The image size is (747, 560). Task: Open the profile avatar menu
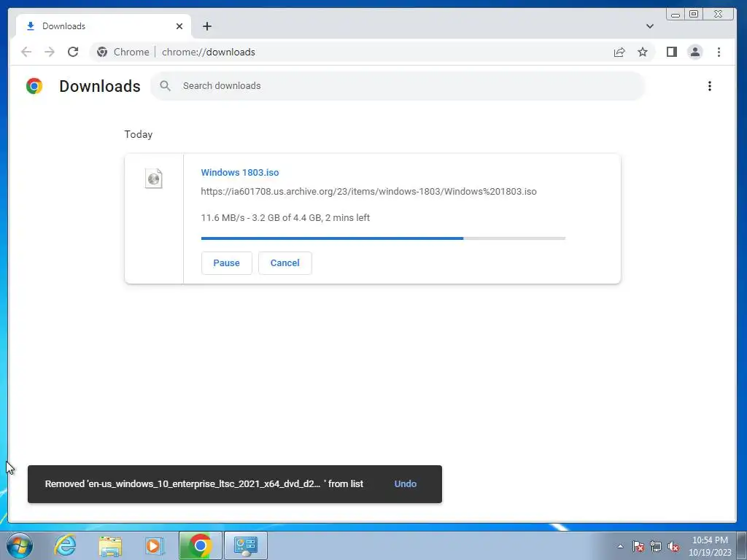[695, 52]
